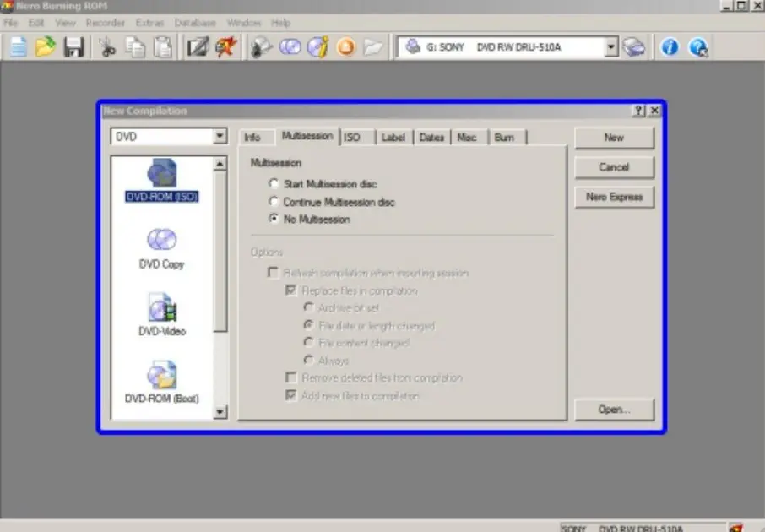This screenshot has width=765, height=532.
Task: Click the compilation list scroll down arrow
Action: pos(220,412)
